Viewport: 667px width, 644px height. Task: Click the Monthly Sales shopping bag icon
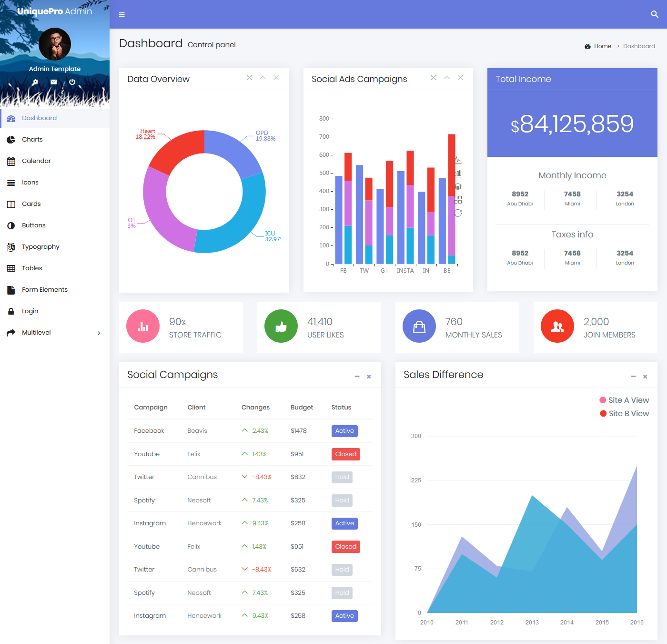tap(419, 326)
